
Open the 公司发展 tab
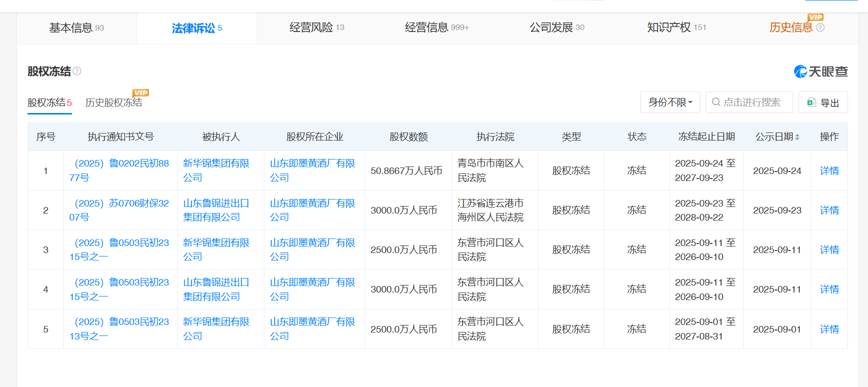pos(557,27)
